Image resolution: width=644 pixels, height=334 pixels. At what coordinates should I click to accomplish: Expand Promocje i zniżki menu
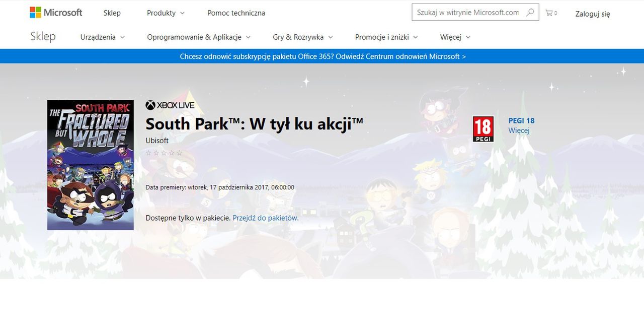tap(386, 37)
